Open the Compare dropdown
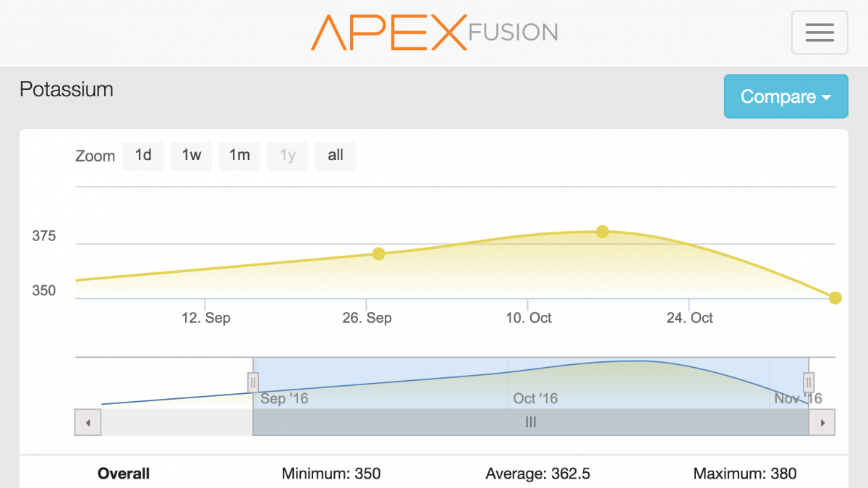The image size is (868, 488). [786, 96]
